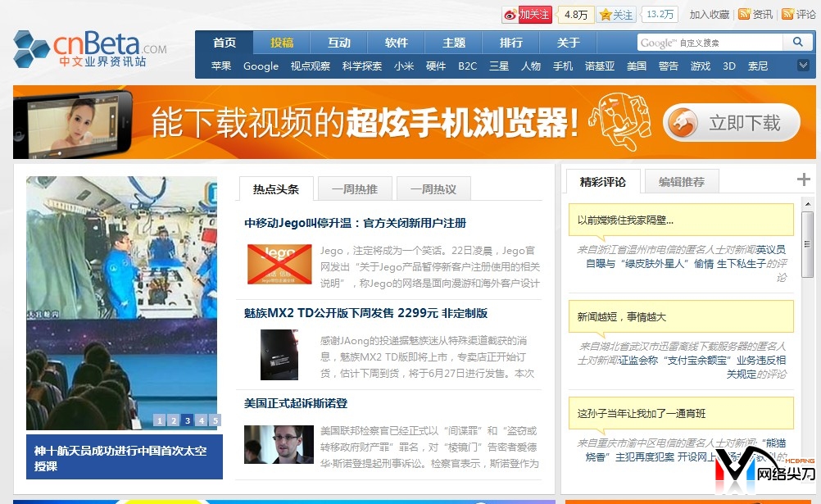Screen dimensions: 821x504
Task: Switch slideshow to slide 4
Action: pos(202,420)
